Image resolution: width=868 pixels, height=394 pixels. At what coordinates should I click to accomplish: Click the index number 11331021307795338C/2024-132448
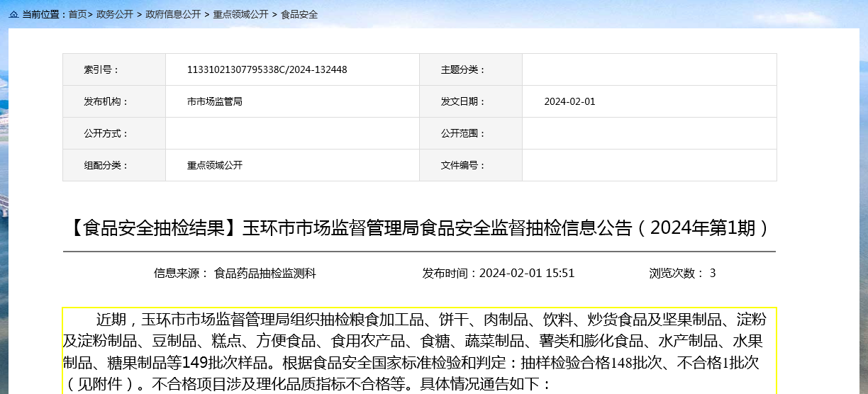(x=267, y=69)
